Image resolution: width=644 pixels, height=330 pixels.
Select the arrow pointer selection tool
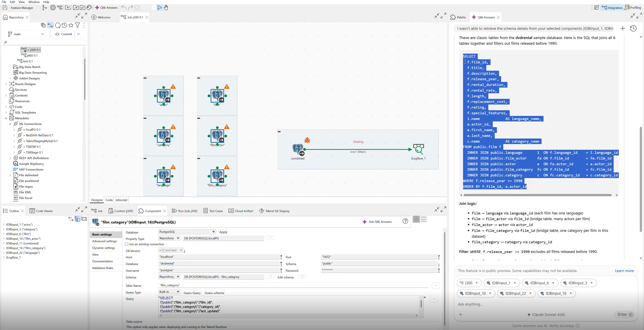point(160,7)
